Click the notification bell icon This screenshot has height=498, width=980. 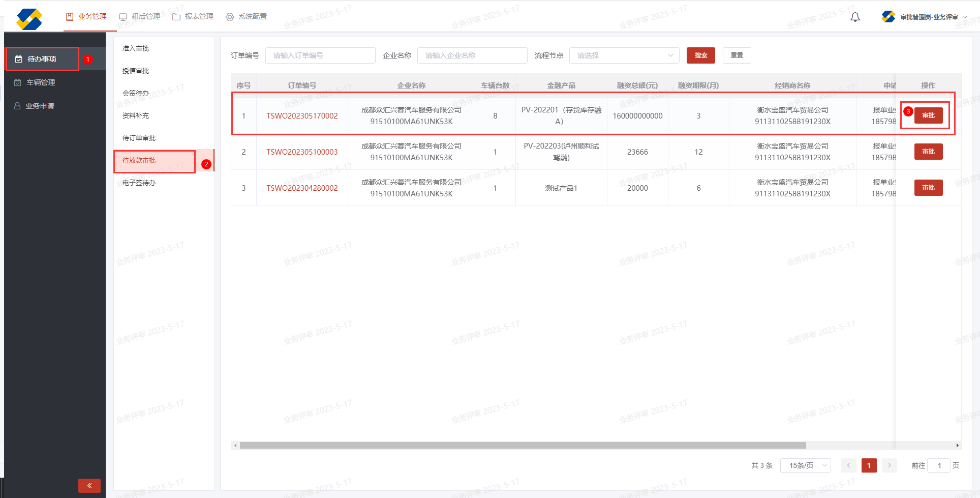[x=855, y=17]
